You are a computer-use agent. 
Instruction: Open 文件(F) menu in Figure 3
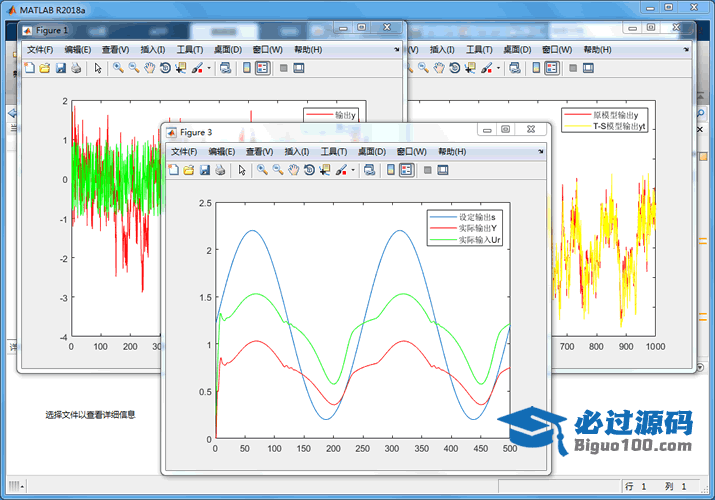tap(184, 151)
